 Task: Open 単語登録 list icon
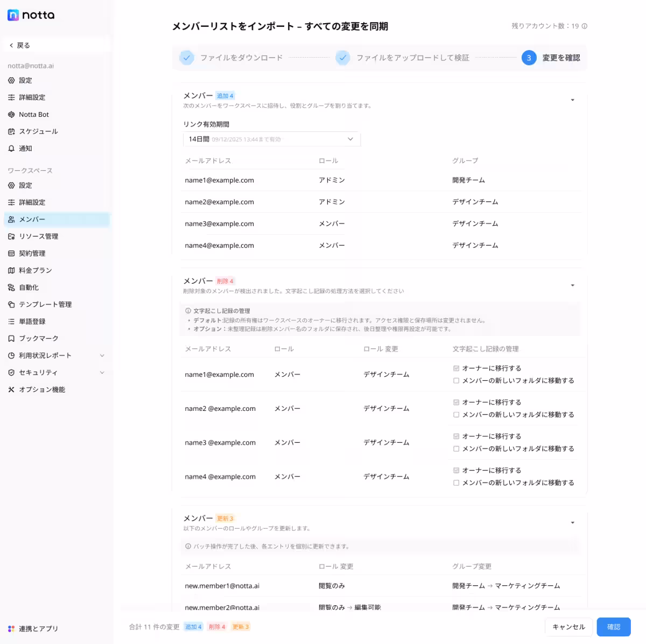tap(11, 321)
